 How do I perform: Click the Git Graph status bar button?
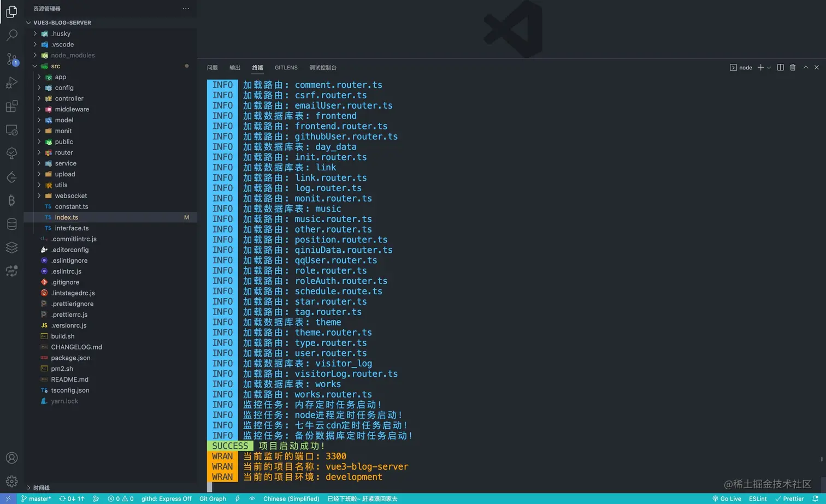pos(213,499)
